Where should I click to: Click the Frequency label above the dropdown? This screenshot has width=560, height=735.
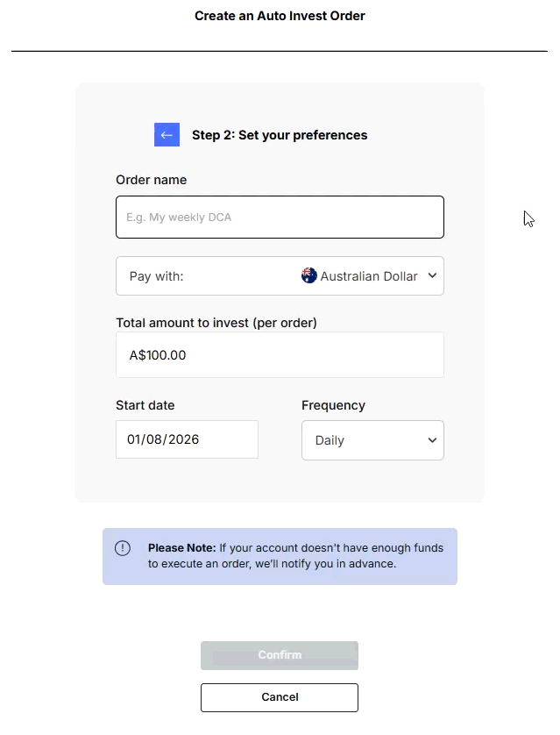pyautogui.click(x=333, y=405)
